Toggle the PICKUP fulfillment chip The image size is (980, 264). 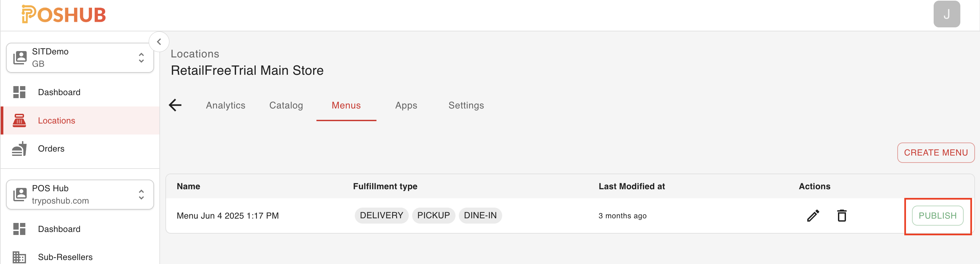coord(433,215)
